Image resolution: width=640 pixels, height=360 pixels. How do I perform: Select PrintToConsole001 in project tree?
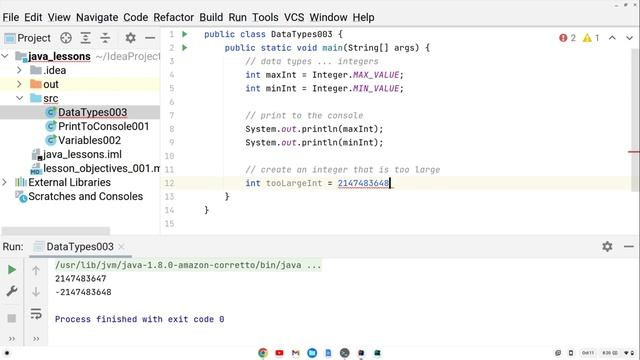coord(103,126)
